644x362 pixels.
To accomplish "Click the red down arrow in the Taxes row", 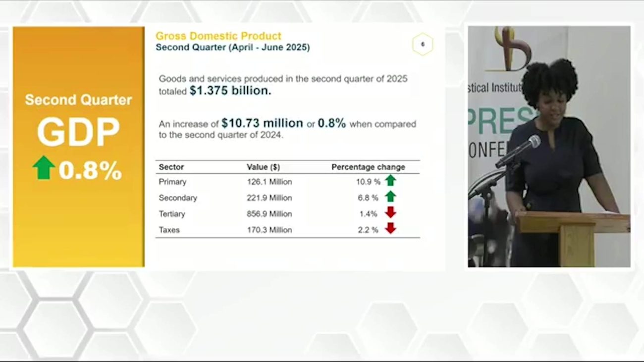I will [x=390, y=229].
